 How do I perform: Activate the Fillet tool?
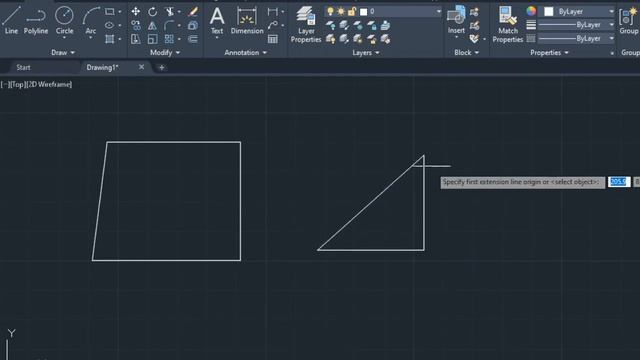point(169,25)
